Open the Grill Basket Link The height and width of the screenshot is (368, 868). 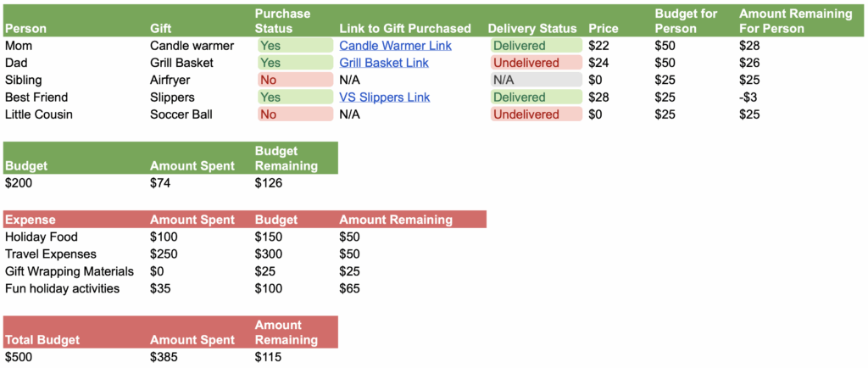point(384,63)
